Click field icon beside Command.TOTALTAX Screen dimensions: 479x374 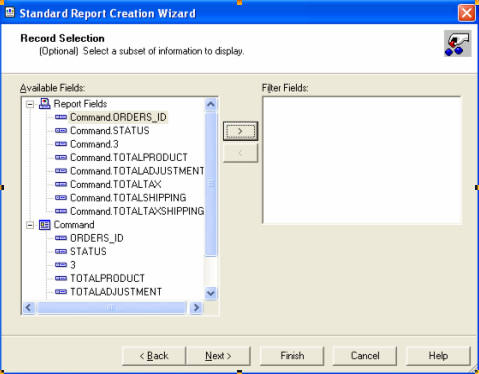(x=61, y=184)
